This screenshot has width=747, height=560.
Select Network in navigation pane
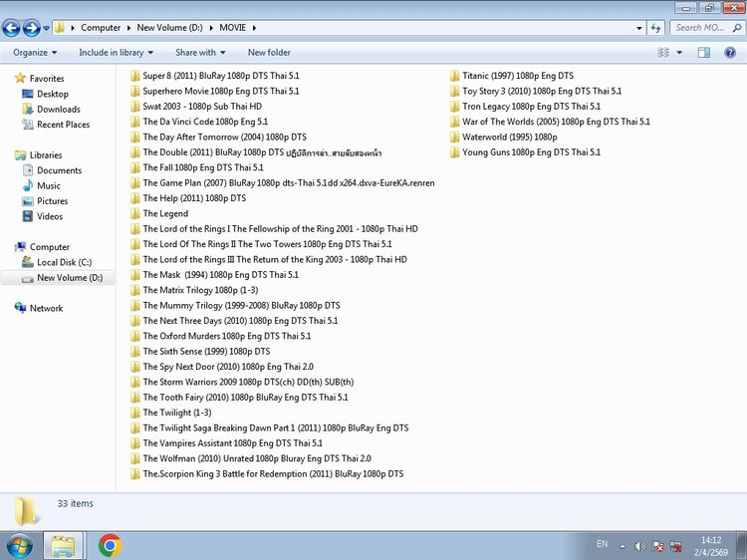tap(46, 308)
